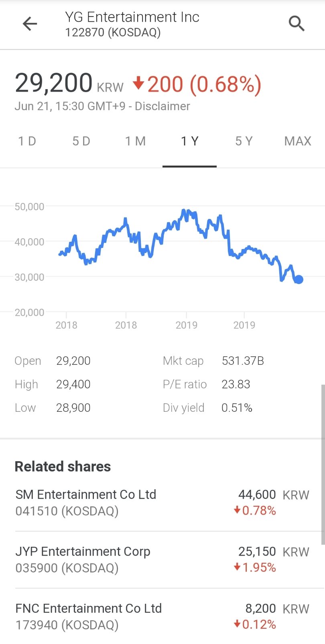Screen dimensions: 325x644
Task: Click the YG Entertainment Inc title
Action: pyautogui.click(x=132, y=17)
